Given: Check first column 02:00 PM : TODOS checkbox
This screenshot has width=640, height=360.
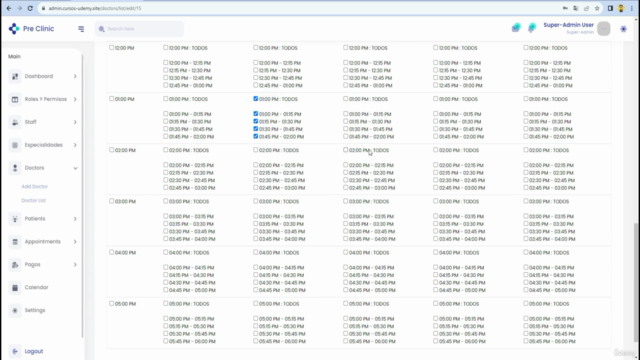Looking at the screenshot, I should (166, 150).
